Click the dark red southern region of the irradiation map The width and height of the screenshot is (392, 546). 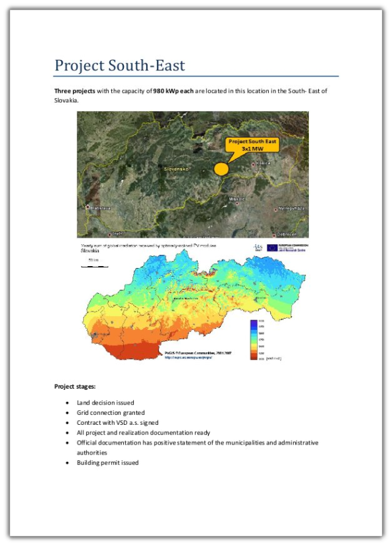[134, 350]
